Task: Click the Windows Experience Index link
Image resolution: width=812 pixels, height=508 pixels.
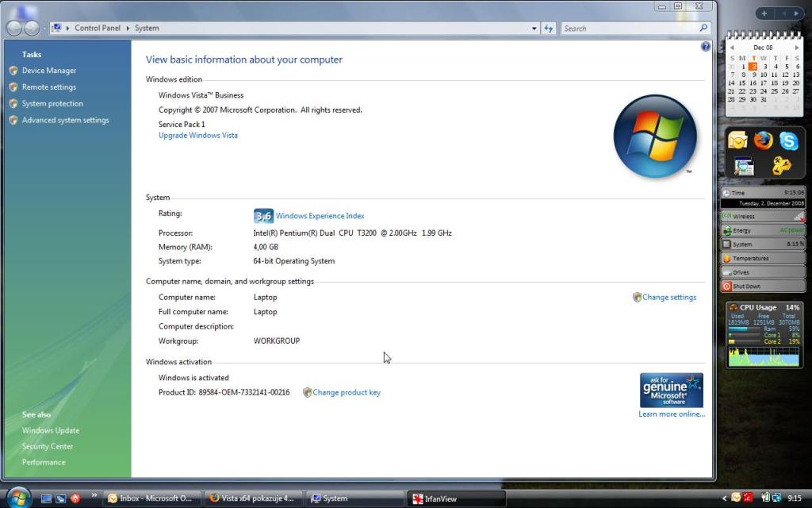Action: click(320, 216)
